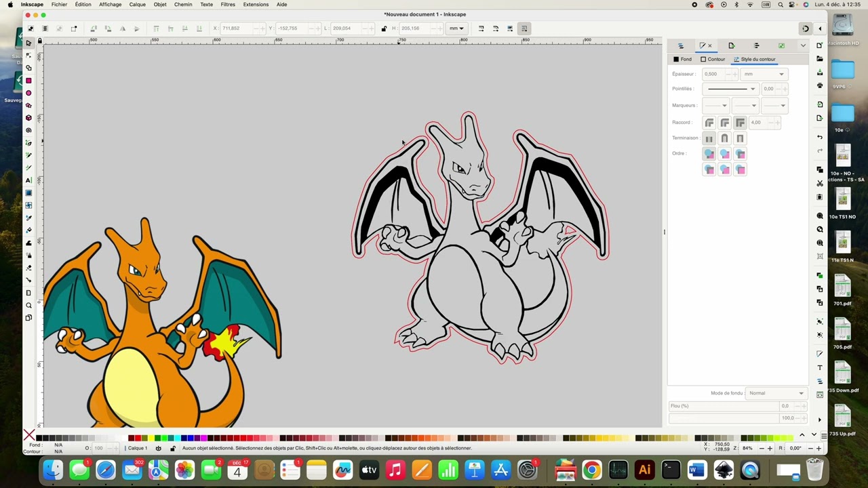The width and height of the screenshot is (868, 488).
Task: Toggle layer visibility eye in status bar
Action: [159, 448]
